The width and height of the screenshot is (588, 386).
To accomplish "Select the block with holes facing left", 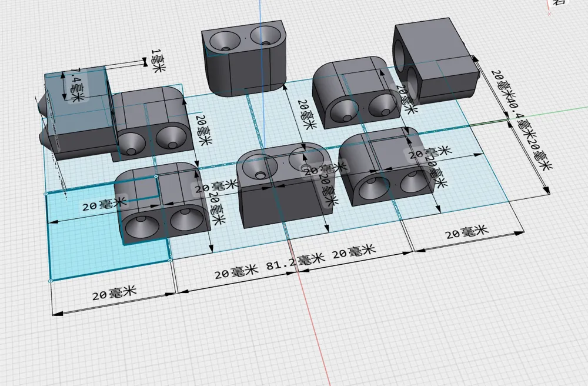I will coord(435,62).
